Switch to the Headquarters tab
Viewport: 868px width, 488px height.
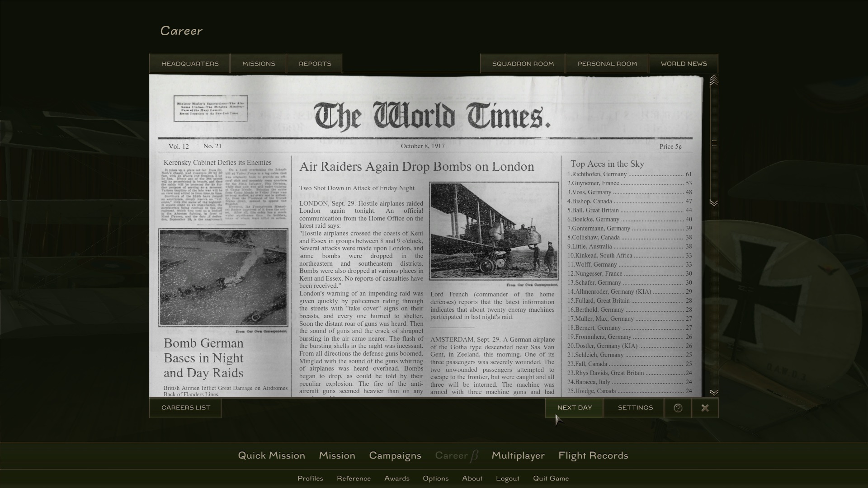click(190, 63)
